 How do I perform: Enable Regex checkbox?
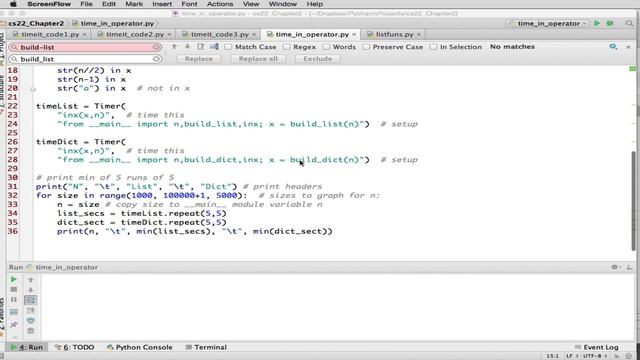pos(287,47)
